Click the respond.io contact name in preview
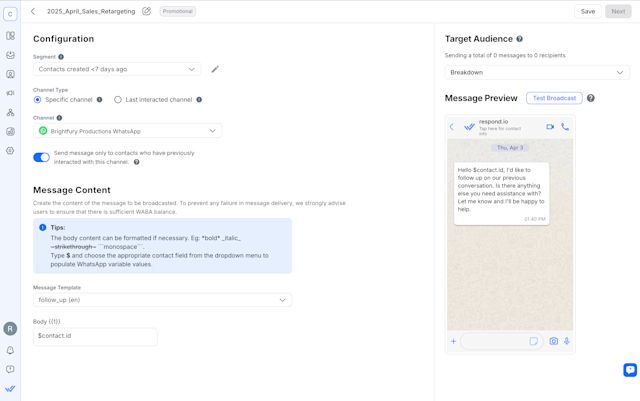The width and height of the screenshot is (640, 401). [x=493, y=122]
